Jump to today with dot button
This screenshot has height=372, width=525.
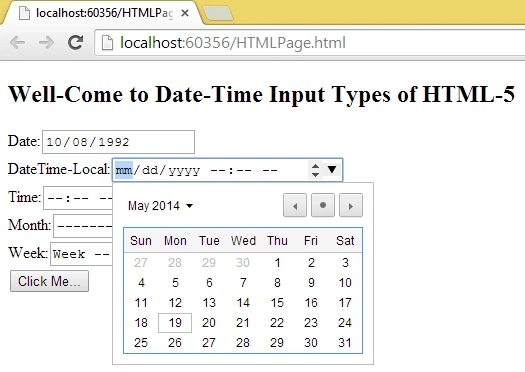(x=323, y=205)
